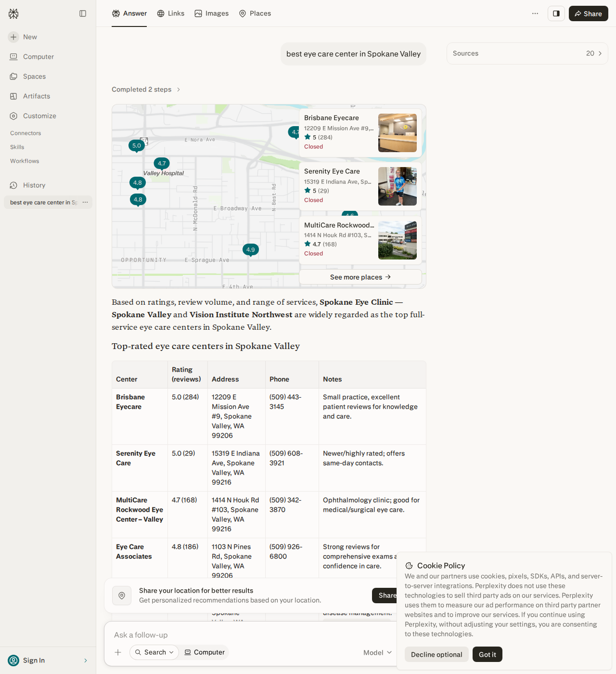Switch to the Places tab
Screen dimensions: 616x674
(x=255, y=13)
